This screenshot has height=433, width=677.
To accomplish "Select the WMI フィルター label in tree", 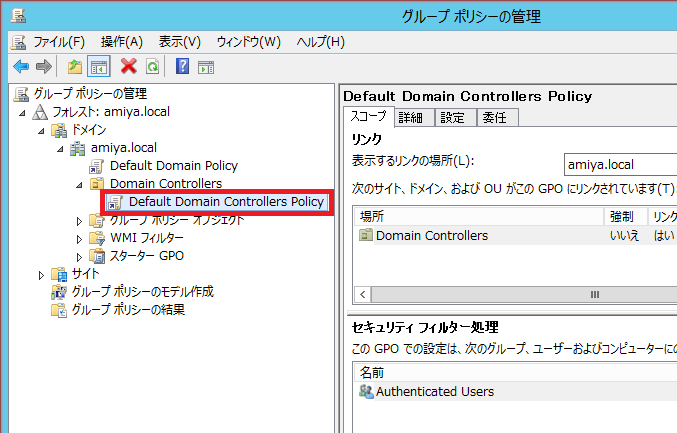I will pos(147,238).
